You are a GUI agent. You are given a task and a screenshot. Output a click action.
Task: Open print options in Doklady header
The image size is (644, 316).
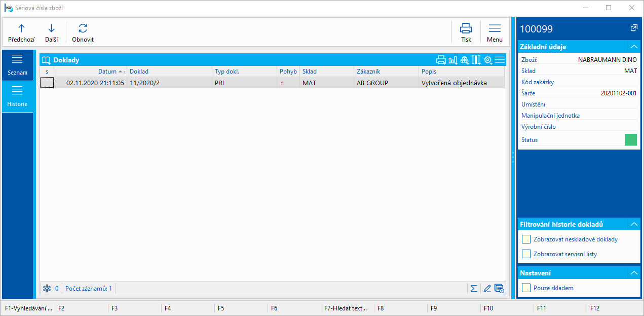click(441, 60)
